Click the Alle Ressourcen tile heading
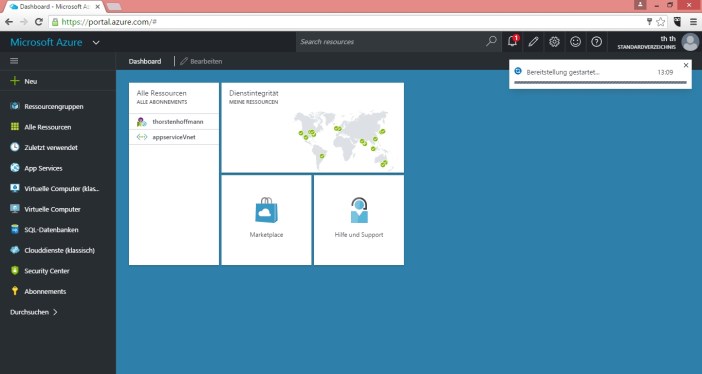 (161, 93)
